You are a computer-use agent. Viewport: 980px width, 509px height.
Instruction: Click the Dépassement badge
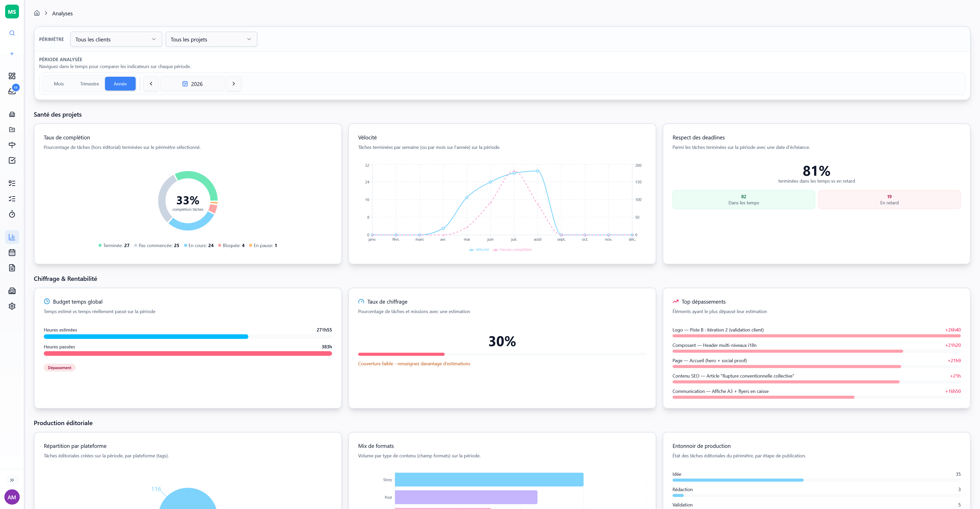[x=59, y=368]
